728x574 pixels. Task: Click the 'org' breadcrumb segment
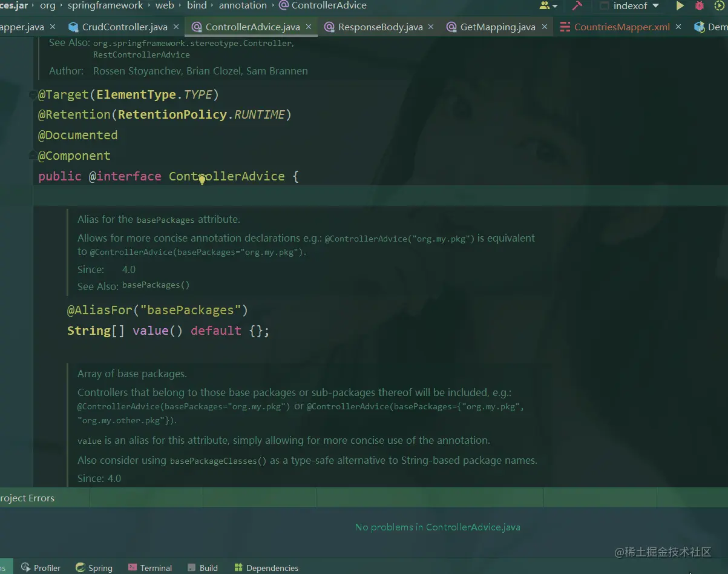[x=48, y=5]
